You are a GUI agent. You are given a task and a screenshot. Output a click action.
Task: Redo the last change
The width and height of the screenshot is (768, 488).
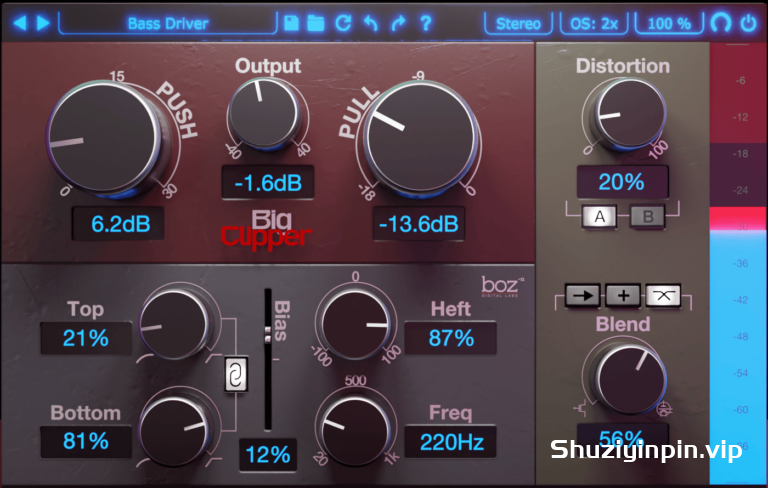point(398,23)
